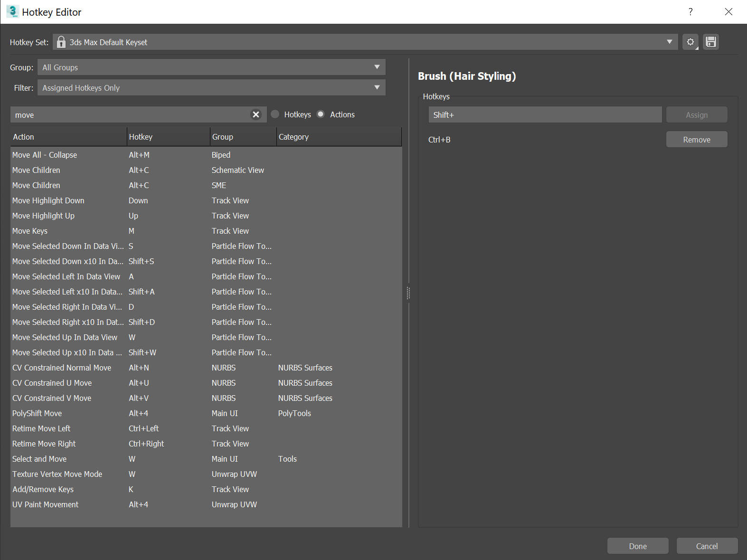Open hotkey set settings gear icon
This screenshot has width=747, height=560.
pyautogui.click(x=690, y=42)
